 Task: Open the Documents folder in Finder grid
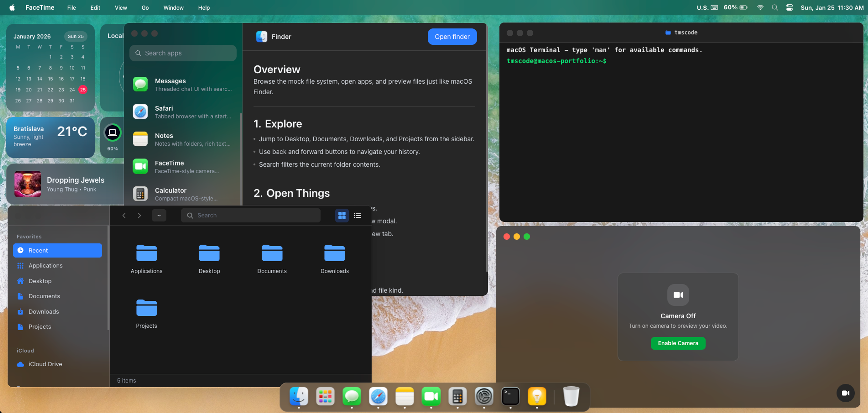(272, 259)
